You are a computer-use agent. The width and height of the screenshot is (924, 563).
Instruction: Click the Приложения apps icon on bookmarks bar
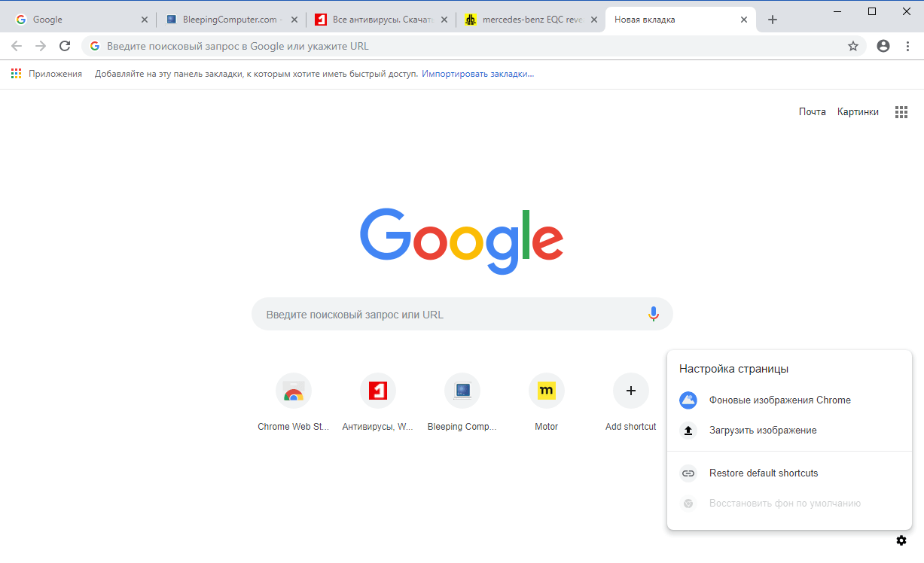tap(15, 73)
